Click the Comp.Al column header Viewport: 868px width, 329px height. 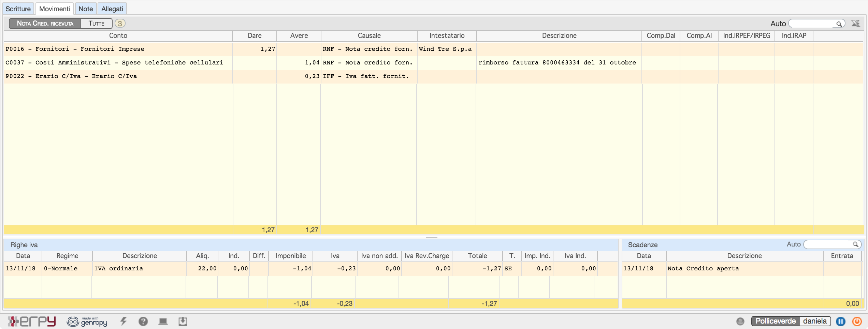[699, 36]
